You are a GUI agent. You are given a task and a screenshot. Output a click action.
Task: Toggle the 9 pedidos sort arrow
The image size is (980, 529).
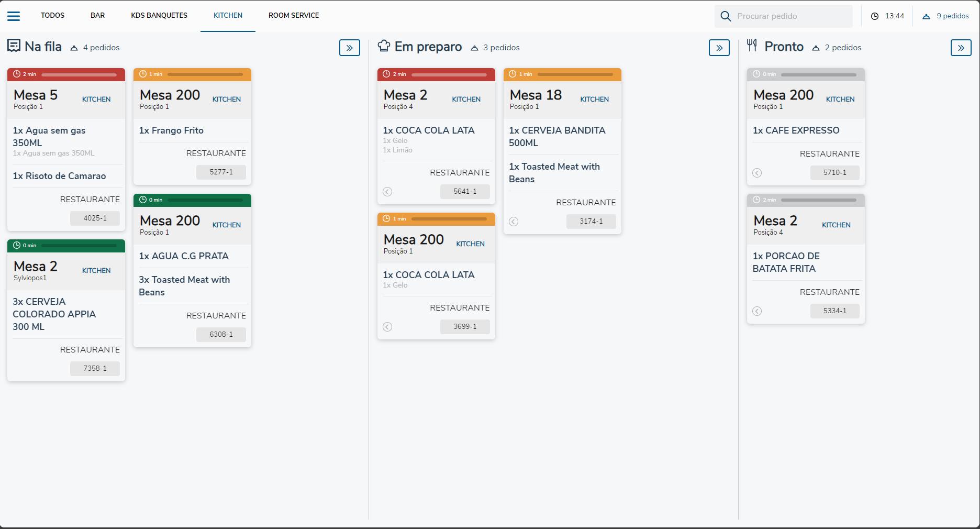point(926,16)
